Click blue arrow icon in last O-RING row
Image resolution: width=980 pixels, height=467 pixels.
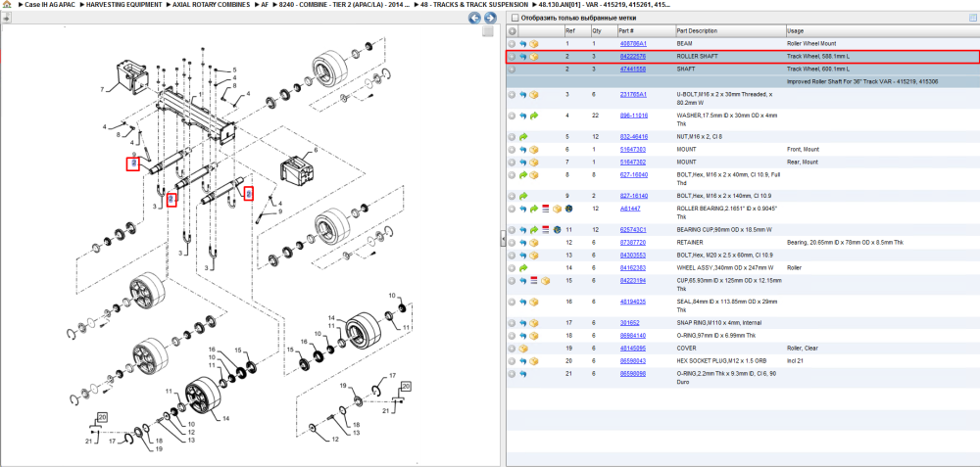point(523,374)
